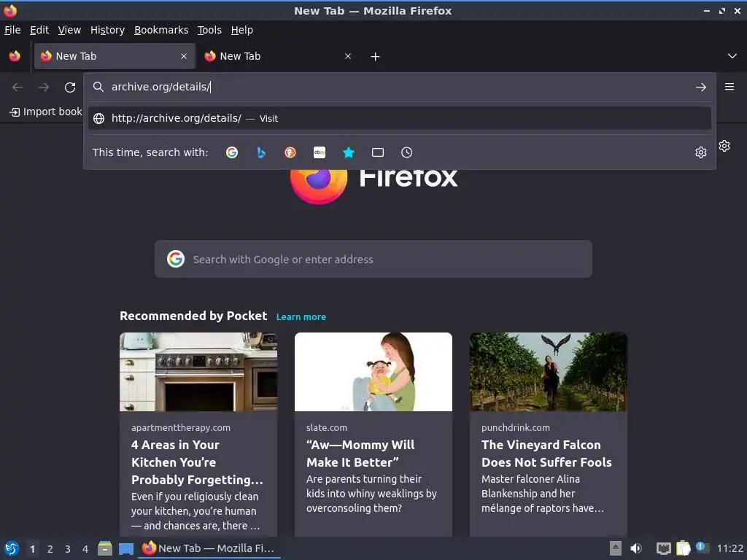Open the volume control tray icon
This screenshot has height=560, width=747.
click(x=636, y=548)
